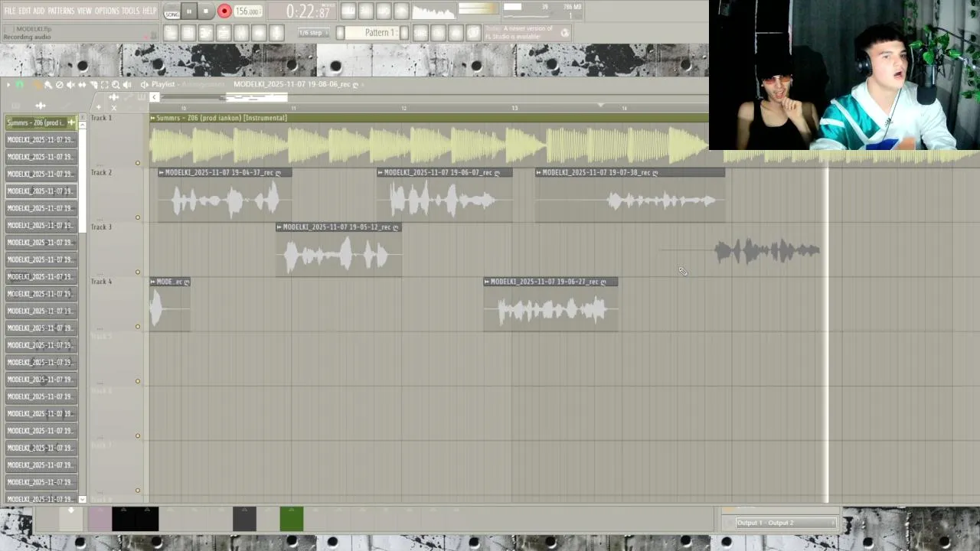Stop playback with the stop button

coord(206,11)
